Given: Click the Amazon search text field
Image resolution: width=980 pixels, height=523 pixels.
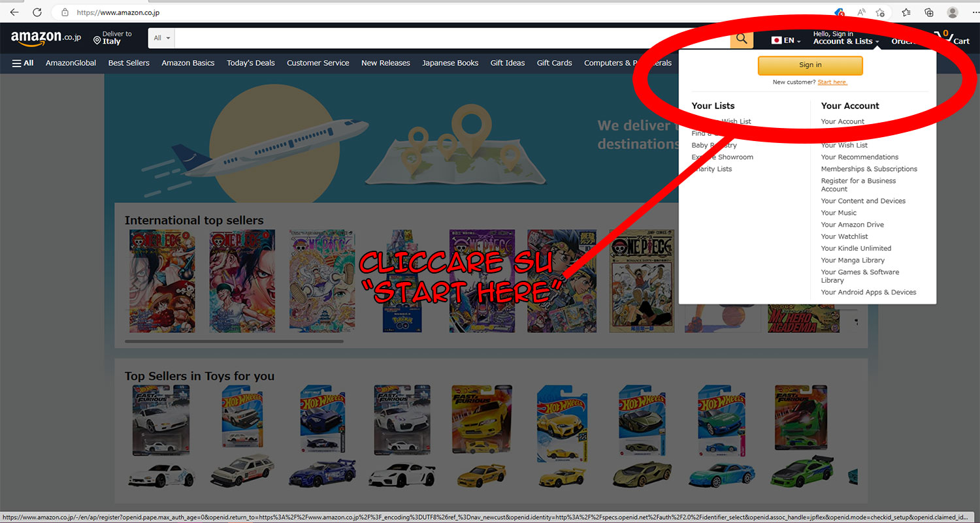Looking at the screenshot, I should click(453, 39).
